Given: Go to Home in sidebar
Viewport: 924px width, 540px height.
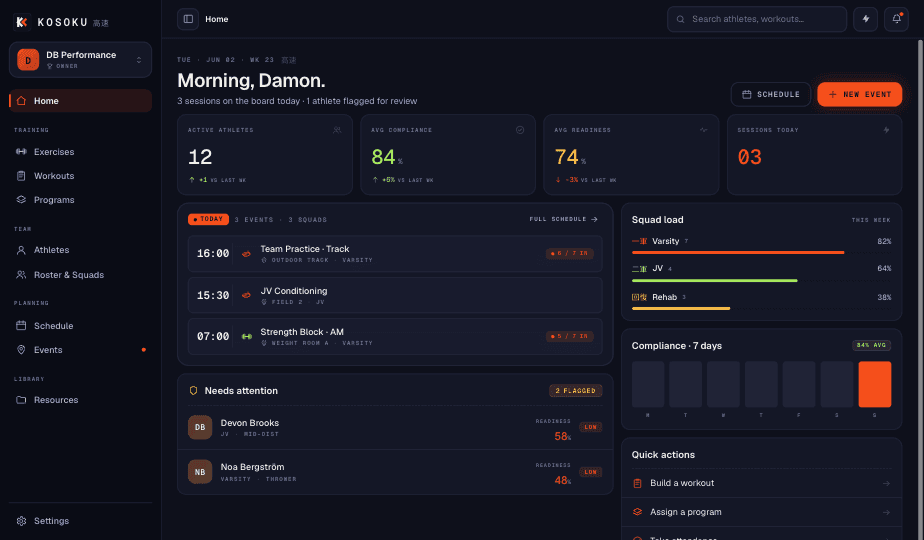Looking at the screenshot, I should tap(81, 101).
